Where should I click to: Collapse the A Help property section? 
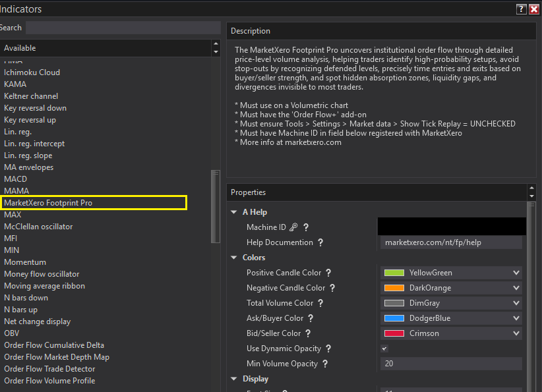pyautogui.click(x=234, y=212)
